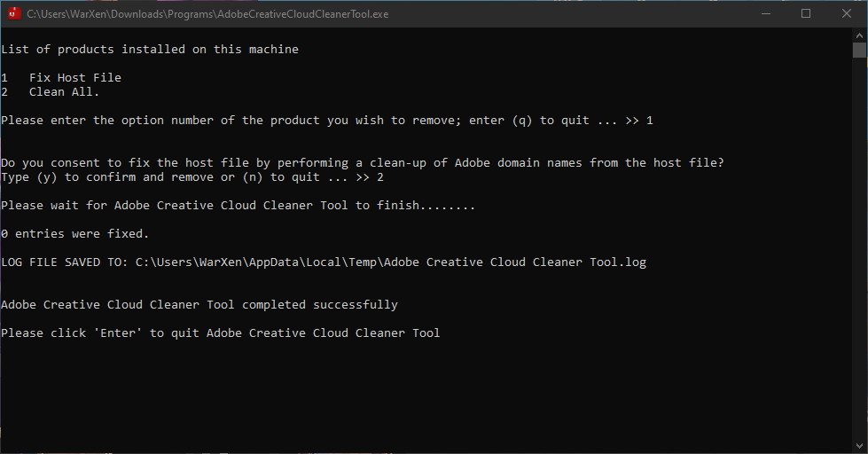Viewport: 868px width, 454px height.
Task: Click the "completed successfully" message line
Action: point(199,305)
